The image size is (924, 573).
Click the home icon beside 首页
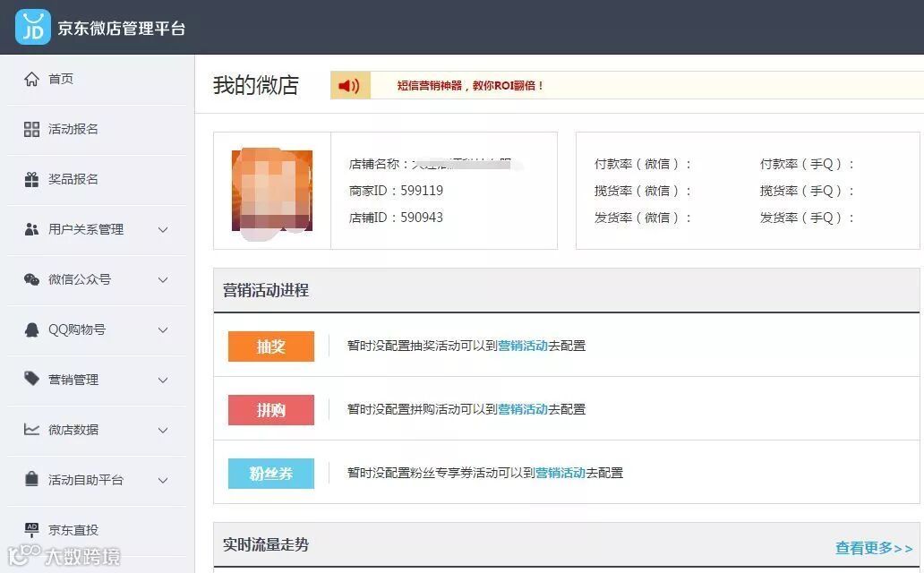point(32,79)
